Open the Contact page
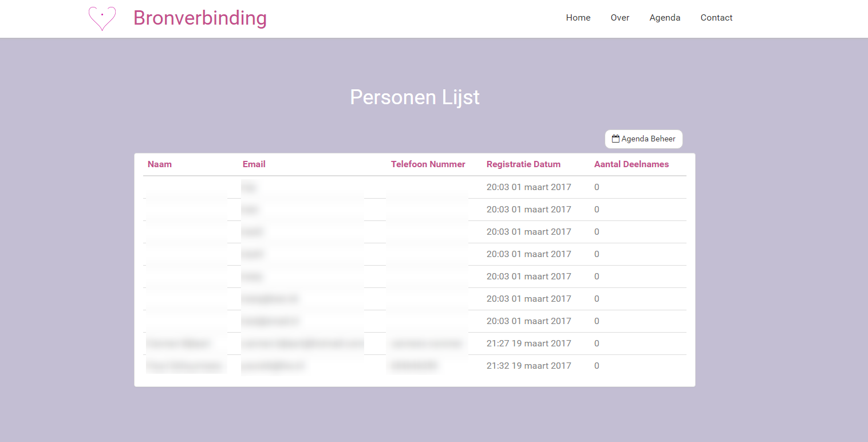Screen dimensions: 868x442 click(x=716, y=18)
